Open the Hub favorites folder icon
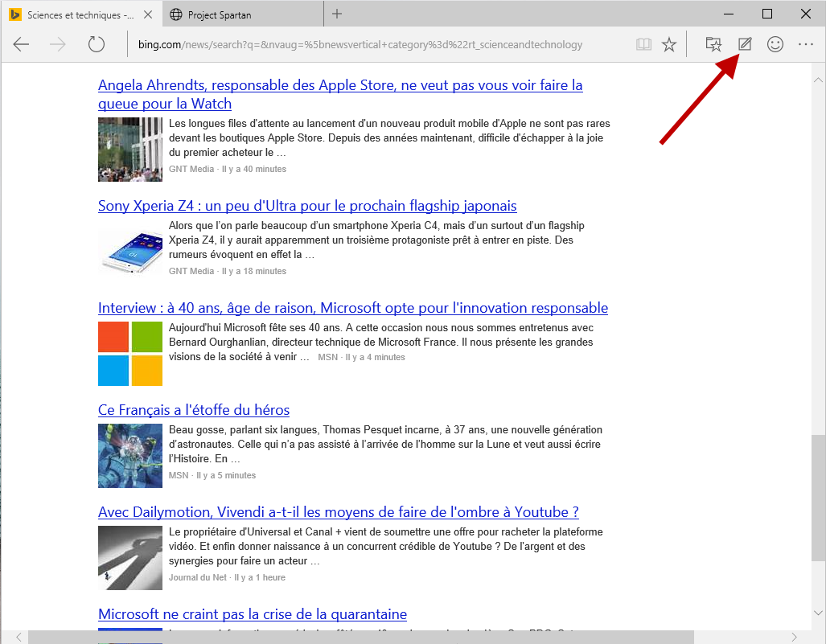This screenshot has width=826, height=644. click(713, 44)
